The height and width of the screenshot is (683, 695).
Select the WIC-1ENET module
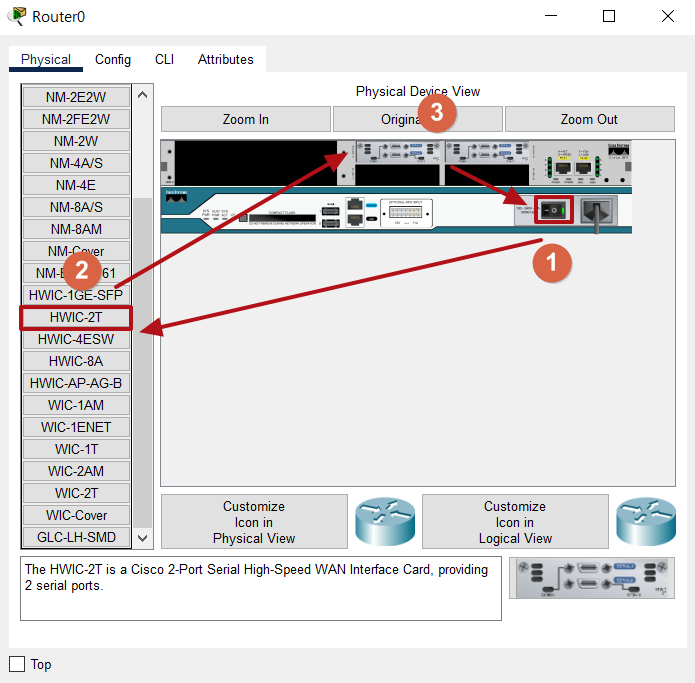(76, 427)
